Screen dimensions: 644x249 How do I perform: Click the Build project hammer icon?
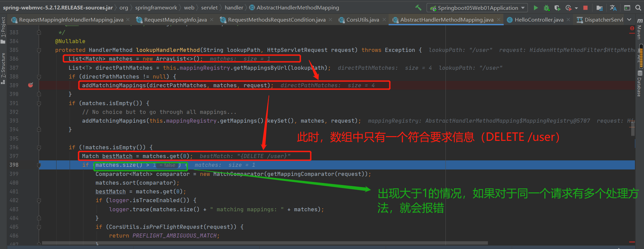coord(418,7)
